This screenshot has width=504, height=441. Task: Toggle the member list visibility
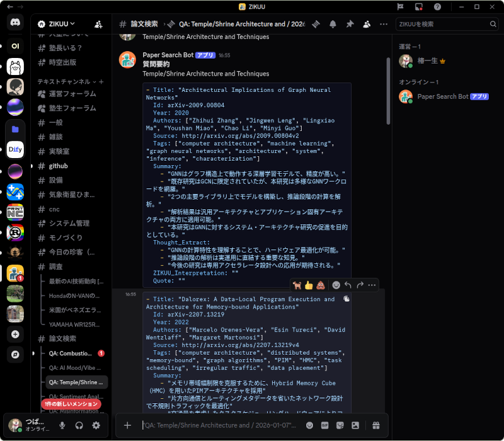tap(367, 24)
